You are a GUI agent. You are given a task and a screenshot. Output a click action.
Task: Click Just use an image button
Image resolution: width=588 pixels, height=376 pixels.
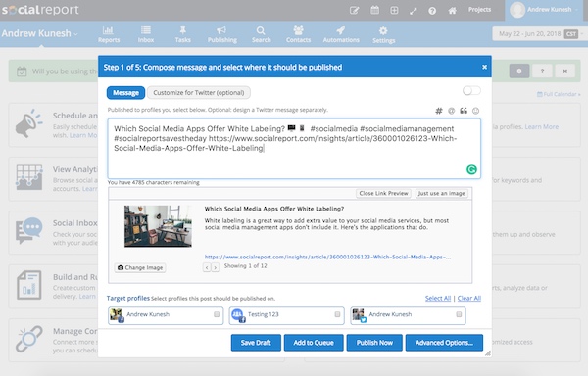point(441,193)
